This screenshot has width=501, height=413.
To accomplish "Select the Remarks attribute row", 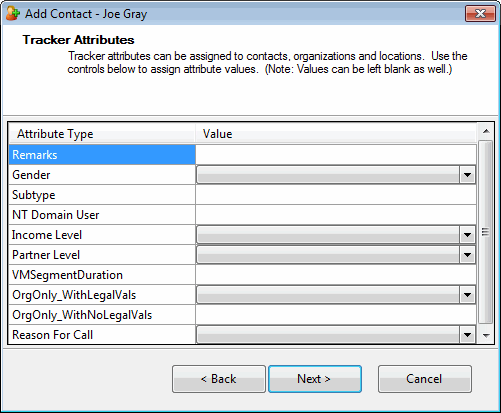I will 102,155.
